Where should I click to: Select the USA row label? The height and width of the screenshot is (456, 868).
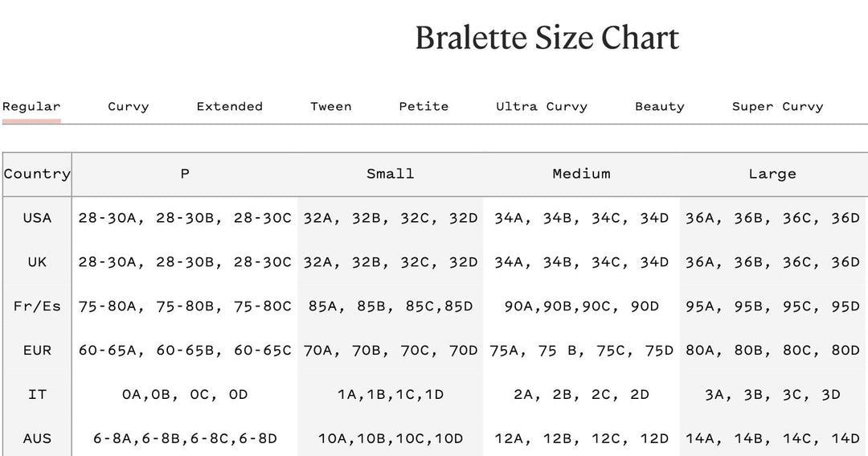click(x=37, y=217)
